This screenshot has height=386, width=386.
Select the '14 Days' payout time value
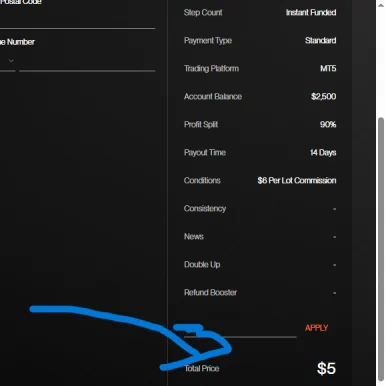click(323, 153)
